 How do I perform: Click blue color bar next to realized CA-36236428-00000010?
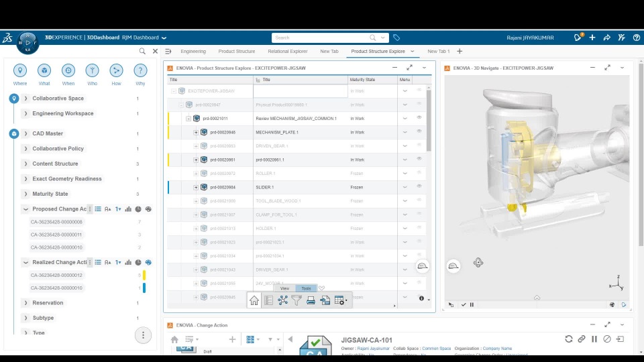click(144, 288)
